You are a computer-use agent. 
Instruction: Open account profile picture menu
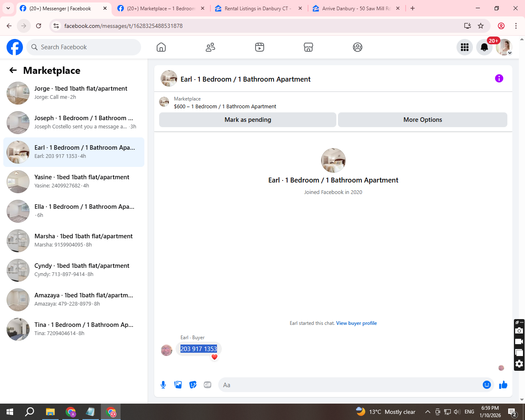tap(504, 47)
